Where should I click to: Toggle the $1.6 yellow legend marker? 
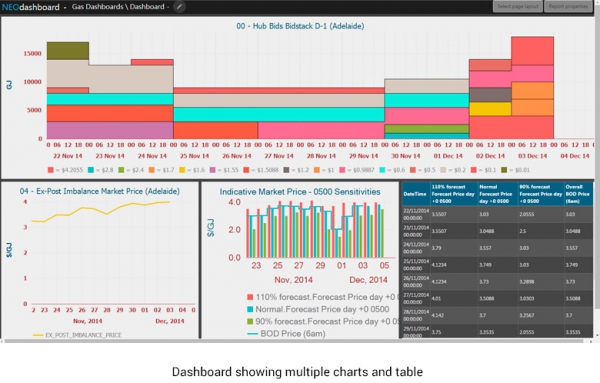pos(182,170)
